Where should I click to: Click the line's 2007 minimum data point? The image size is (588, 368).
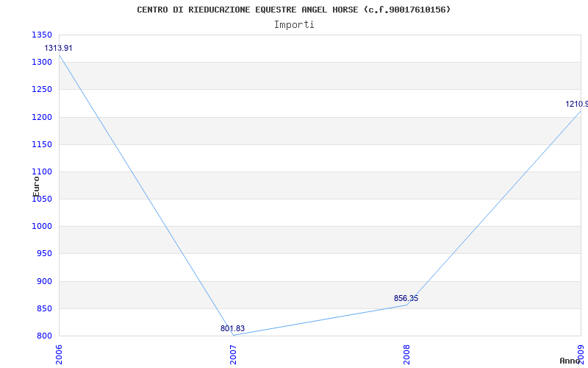point(233,335)
